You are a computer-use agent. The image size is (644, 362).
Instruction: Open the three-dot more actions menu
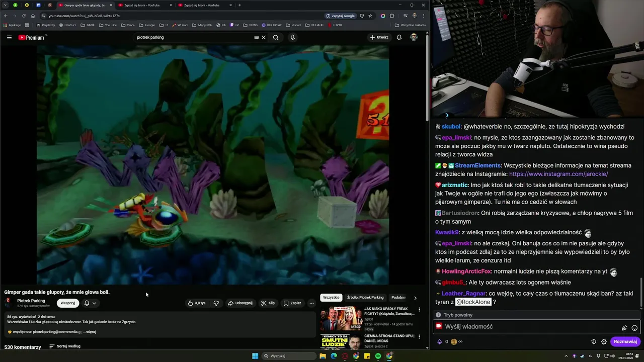pyautogui.click(x=311, y=303)
